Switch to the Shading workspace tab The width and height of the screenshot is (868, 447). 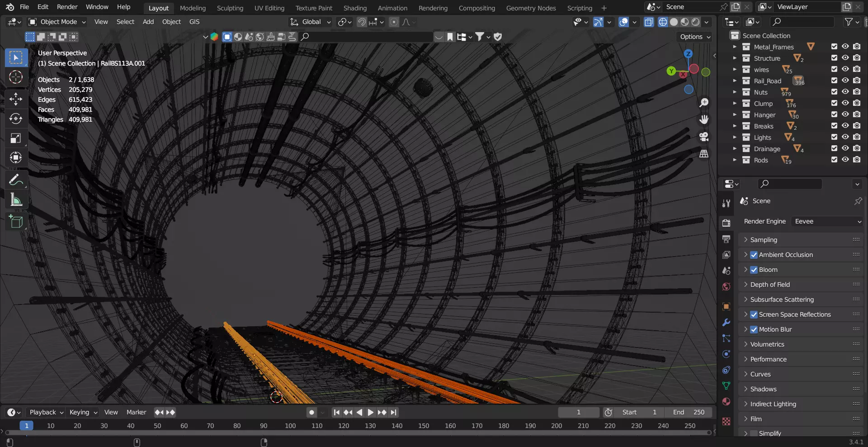pos(355,8)
